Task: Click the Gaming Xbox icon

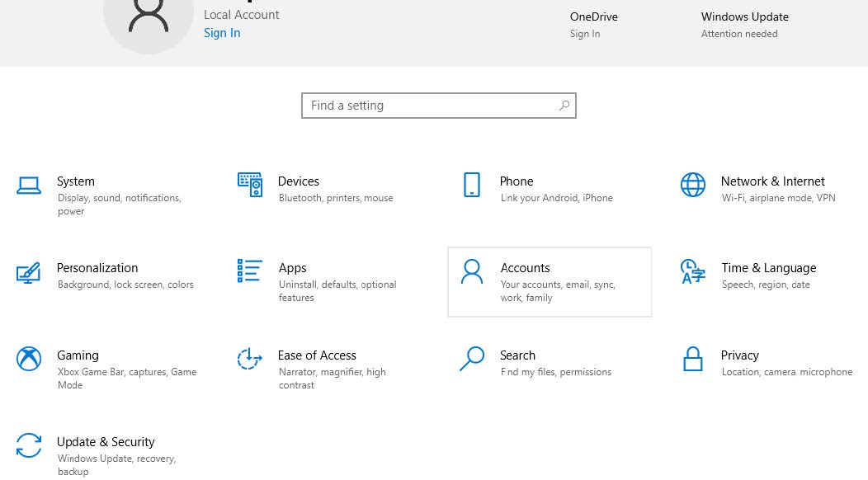Action: point(29,359)
